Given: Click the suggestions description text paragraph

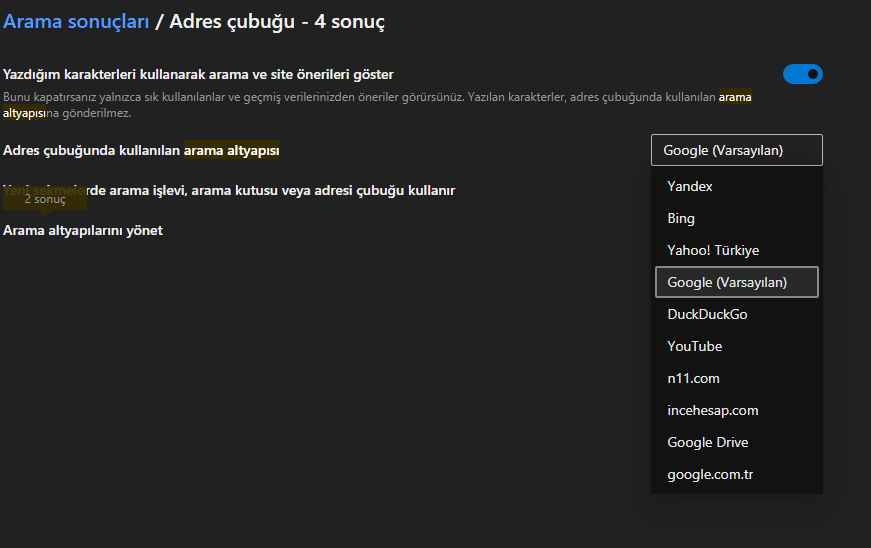Looking at the screenshot, I should tap(360, 98).
